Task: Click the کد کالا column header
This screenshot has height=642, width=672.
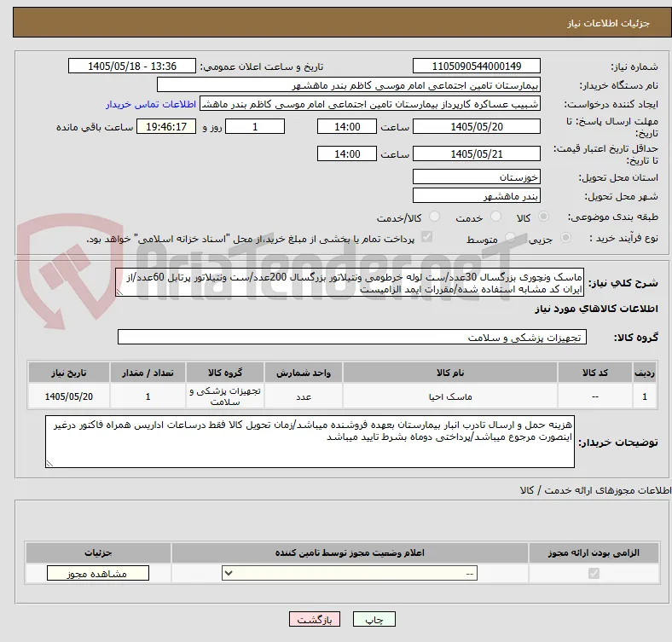Action: [x=595, y=373]
